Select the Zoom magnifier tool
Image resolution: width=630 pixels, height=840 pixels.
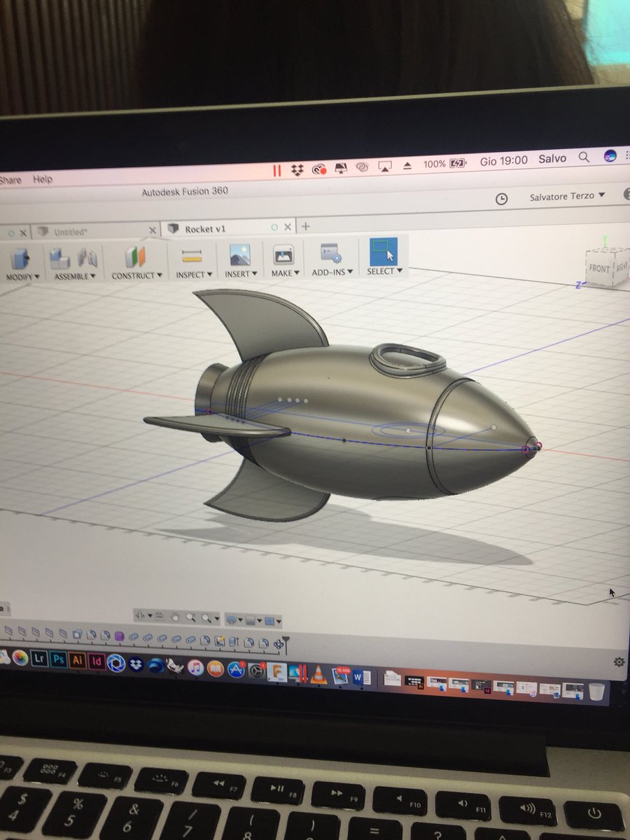click(x=190, y=618)
